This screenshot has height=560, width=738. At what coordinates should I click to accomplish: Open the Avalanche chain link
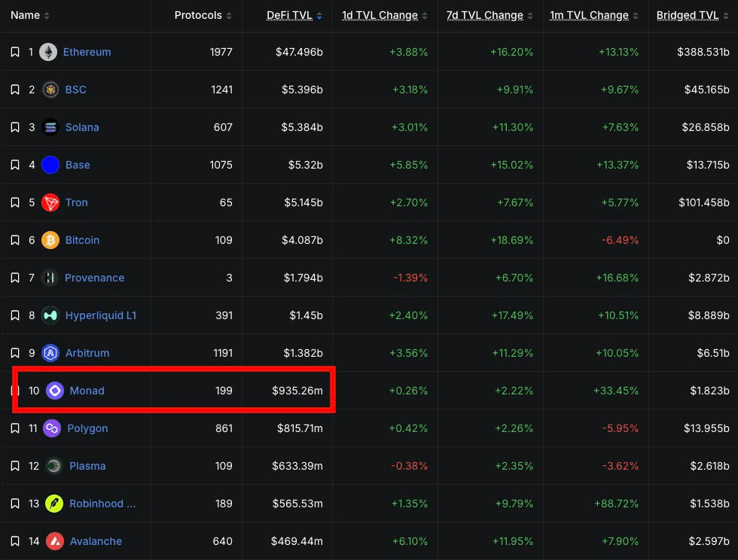tap(96, 541)
